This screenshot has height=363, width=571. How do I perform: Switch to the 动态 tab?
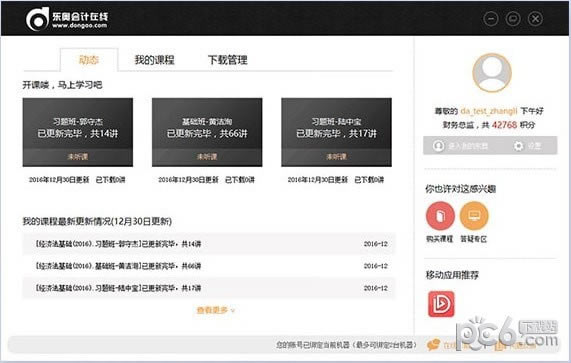[89, 60]
